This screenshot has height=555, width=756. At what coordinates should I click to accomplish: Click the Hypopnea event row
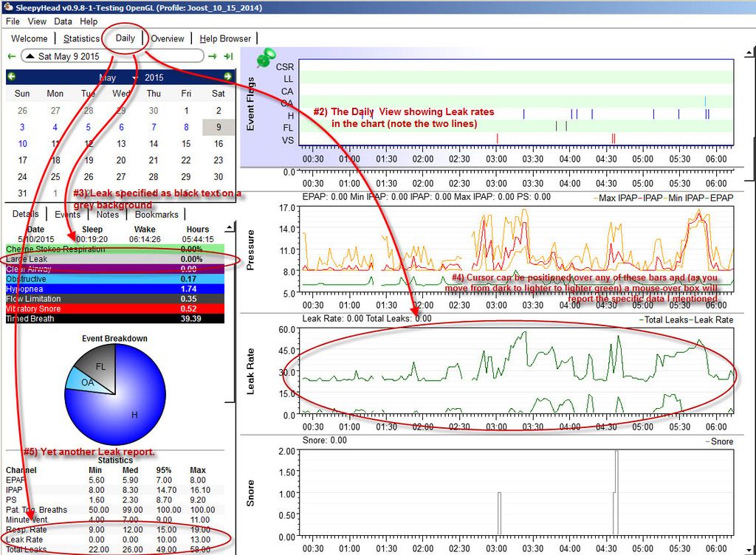(x=114, y=289)
